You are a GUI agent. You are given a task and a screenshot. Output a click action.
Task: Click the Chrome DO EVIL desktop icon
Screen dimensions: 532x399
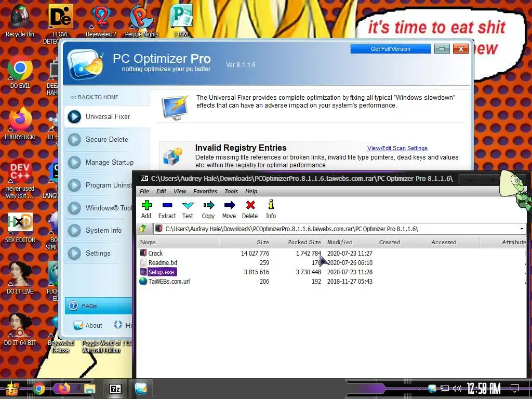pos(20,73)
